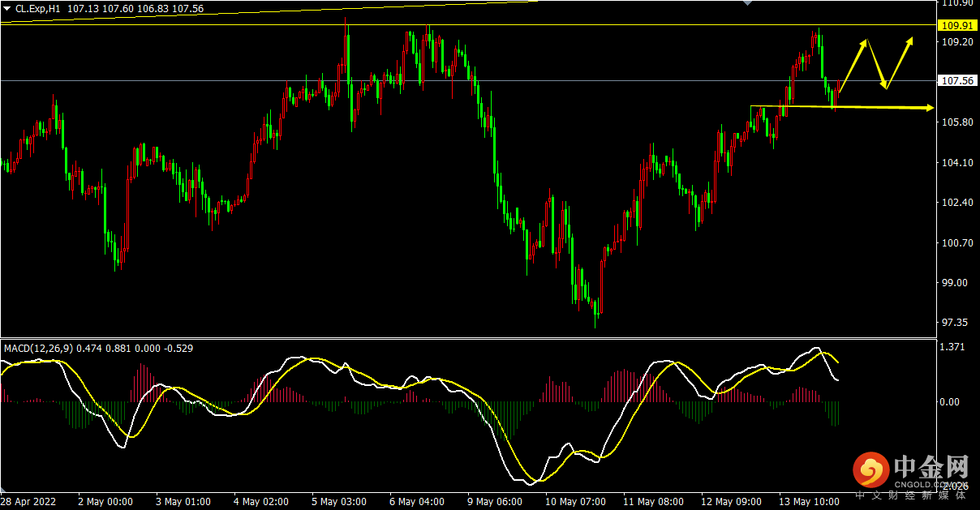
Task: Click the MACD(12,26,9) indicator label
Action: [x=38, y=349]
